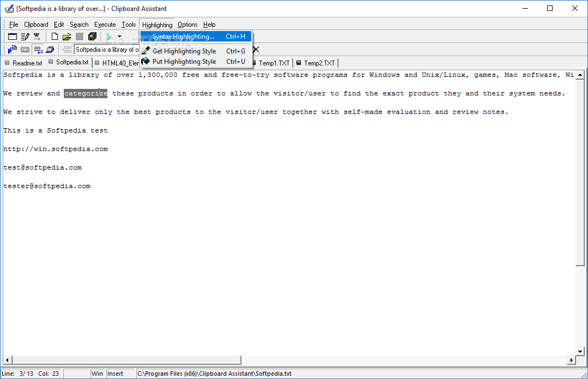Click the blue stamp-like toolbar icon
588x379 pixels.
[50, 50]
